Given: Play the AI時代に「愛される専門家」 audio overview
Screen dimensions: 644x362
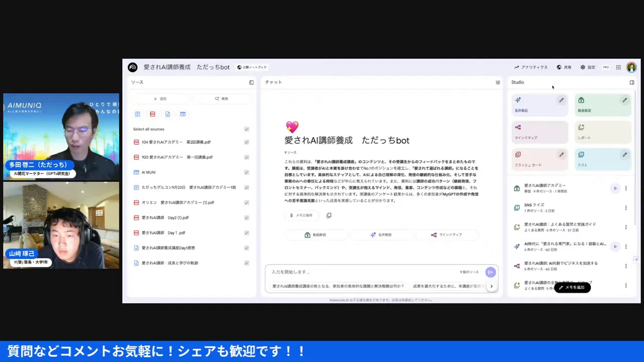Looking at the screenshot, I should 615,246.
